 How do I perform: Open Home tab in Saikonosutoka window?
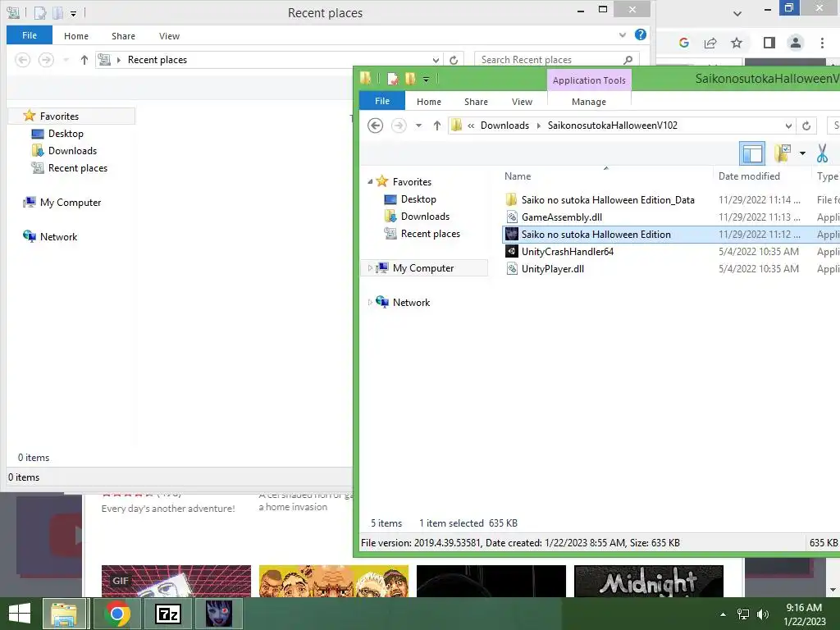tap(428, 101)
